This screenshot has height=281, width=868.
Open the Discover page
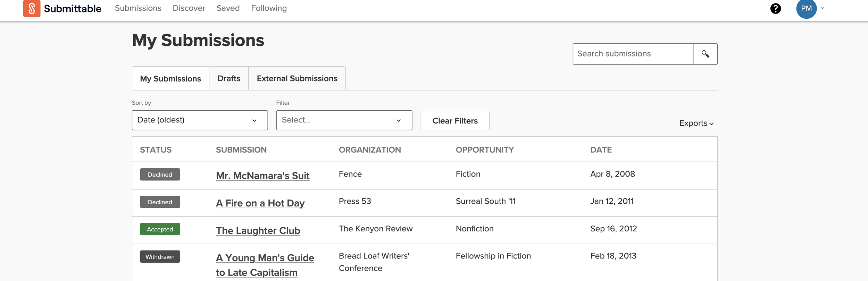tap(189, 8)
